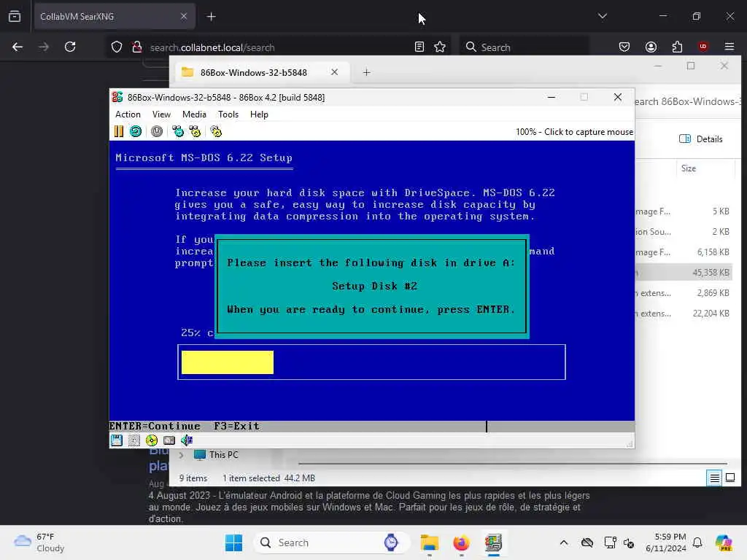Open the Firefox account icon

[651, 47]
